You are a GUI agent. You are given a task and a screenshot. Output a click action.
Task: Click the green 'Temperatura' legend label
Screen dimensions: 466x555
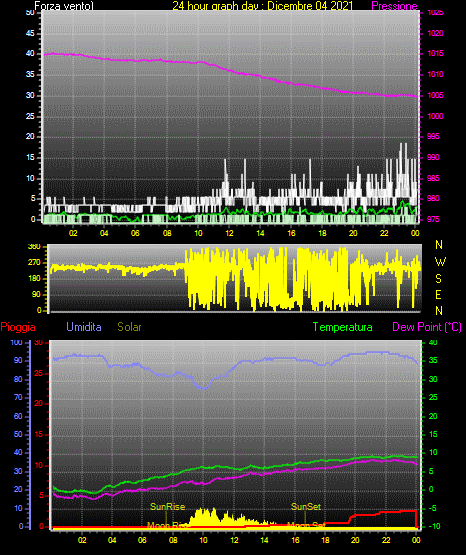343,327
